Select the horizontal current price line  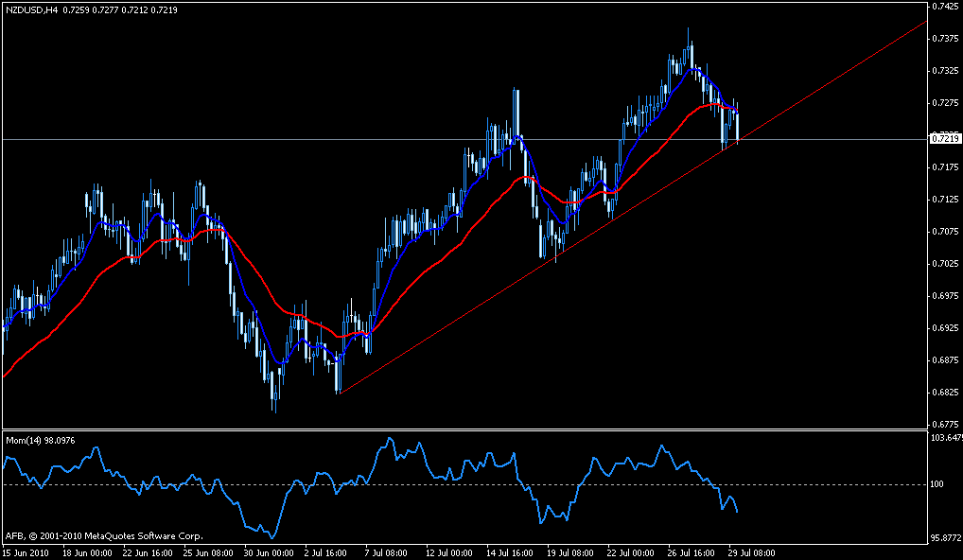[x=284, y=139]
